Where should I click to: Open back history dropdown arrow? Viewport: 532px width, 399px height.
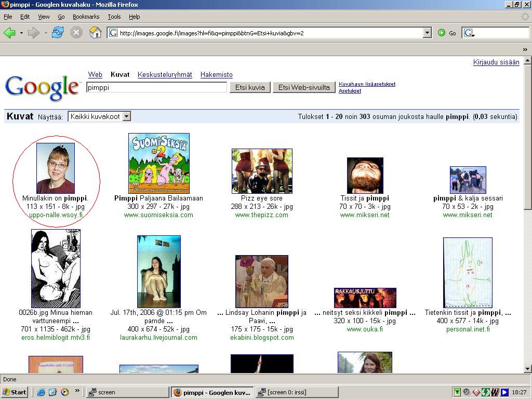coord(21,33)
